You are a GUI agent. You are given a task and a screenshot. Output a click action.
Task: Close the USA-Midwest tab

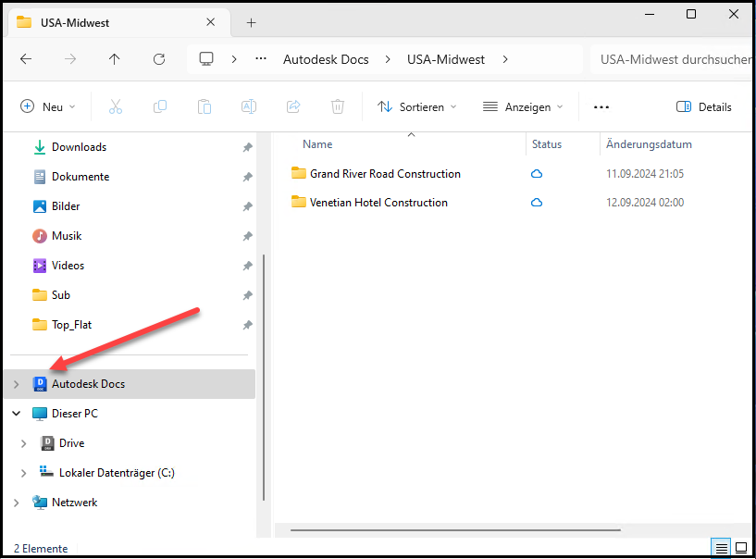211,22
